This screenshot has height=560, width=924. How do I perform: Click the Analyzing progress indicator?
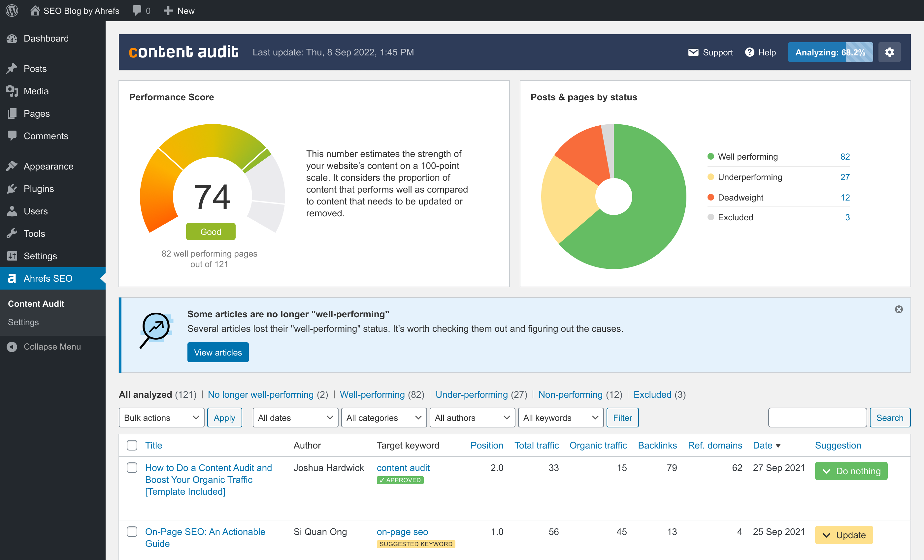point(830,52)
